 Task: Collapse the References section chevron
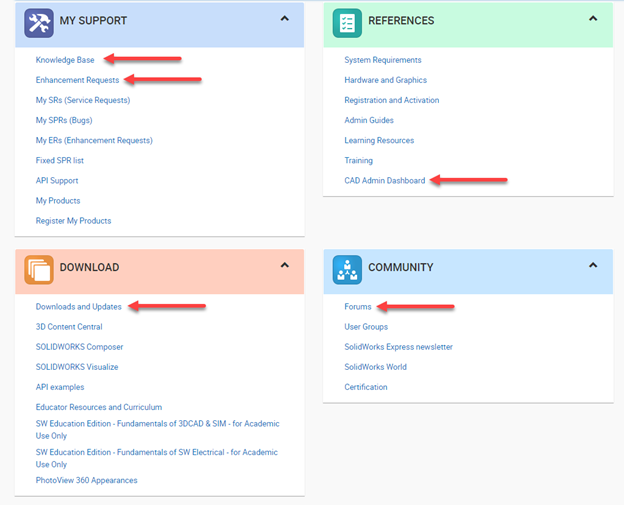[593, 18]
